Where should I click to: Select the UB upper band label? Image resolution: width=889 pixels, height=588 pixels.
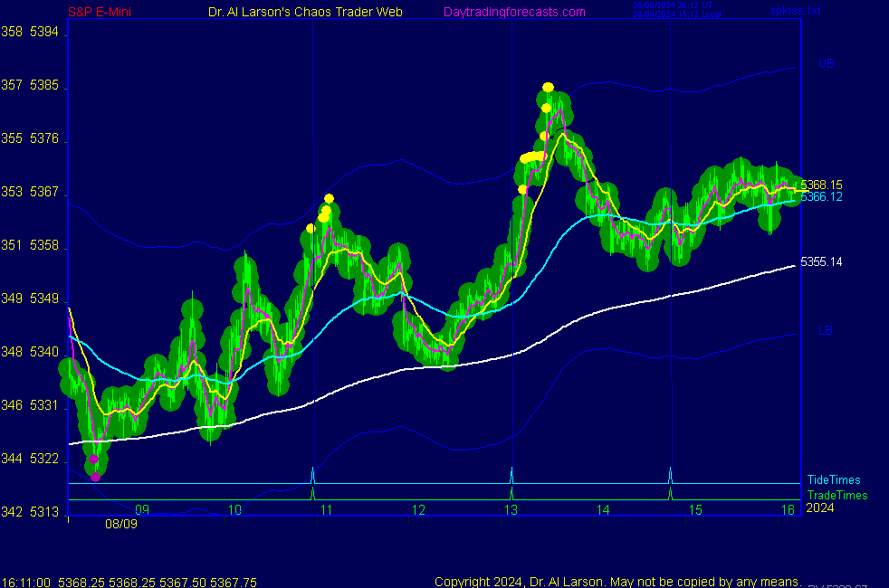pyautogui.click(x=826, y=63)
